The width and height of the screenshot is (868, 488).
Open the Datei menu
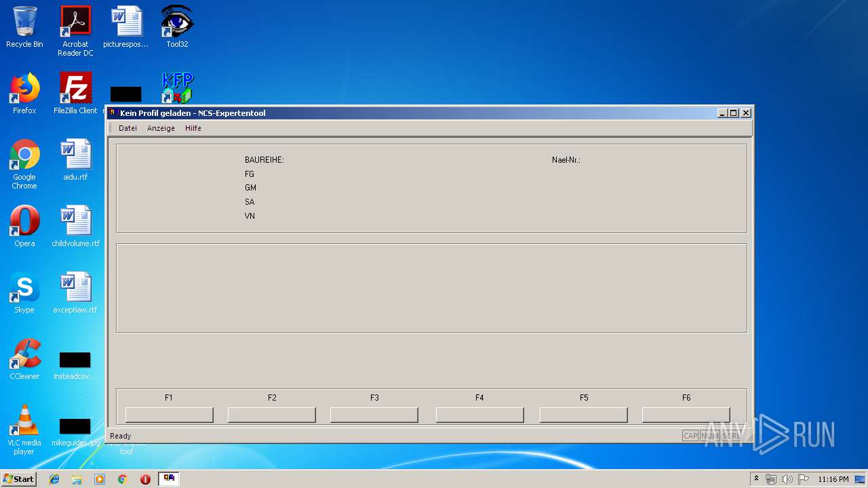click(x=127, y=128)
